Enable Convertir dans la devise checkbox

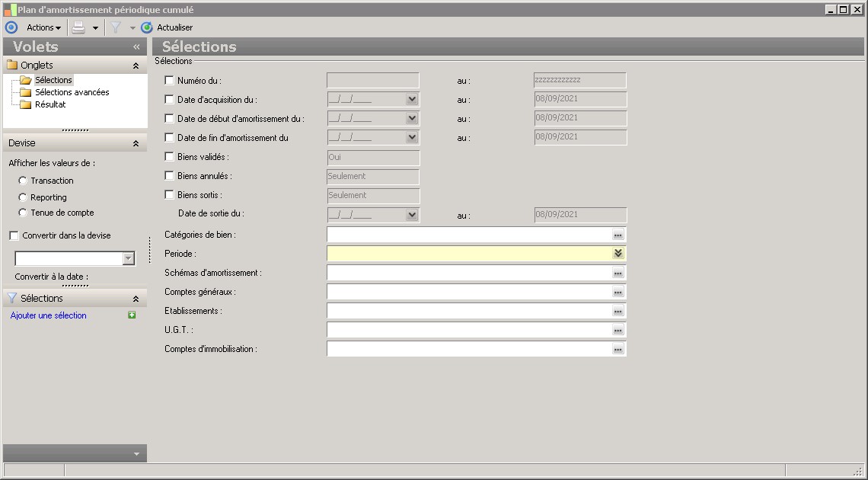coord(14,236)
